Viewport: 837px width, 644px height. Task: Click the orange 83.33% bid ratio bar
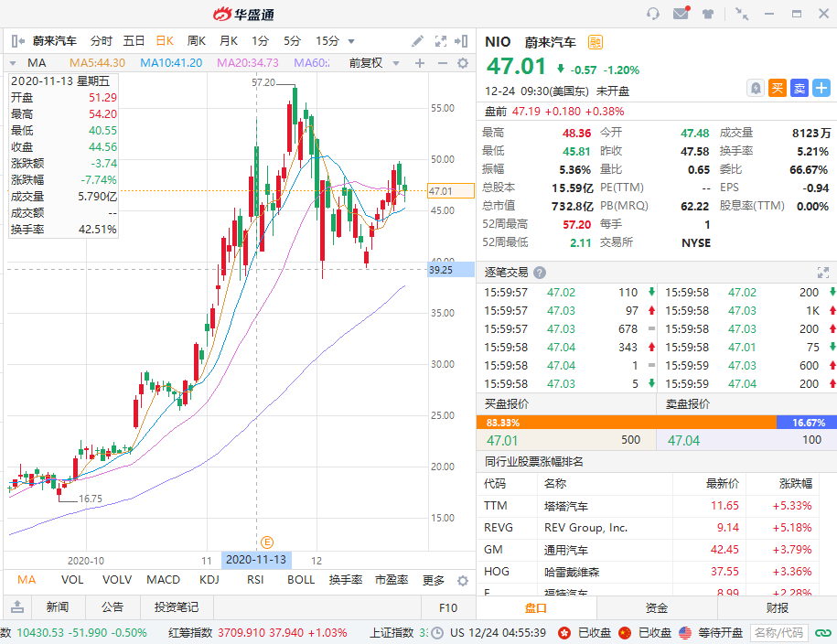(x=626, y=423)
